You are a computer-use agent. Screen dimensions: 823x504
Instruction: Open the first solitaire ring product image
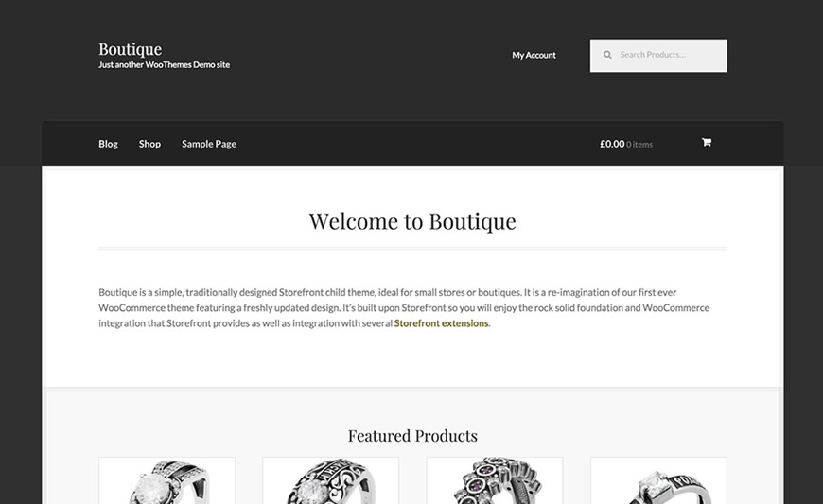(166, 480)
